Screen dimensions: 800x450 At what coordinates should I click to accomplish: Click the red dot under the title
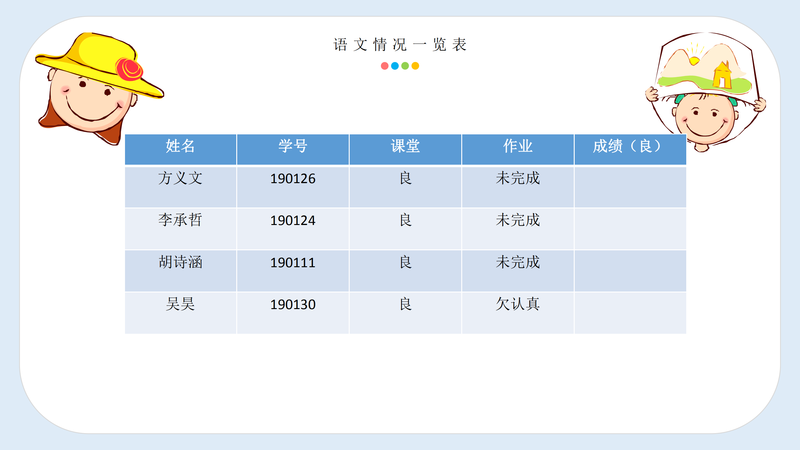(385, 66)
